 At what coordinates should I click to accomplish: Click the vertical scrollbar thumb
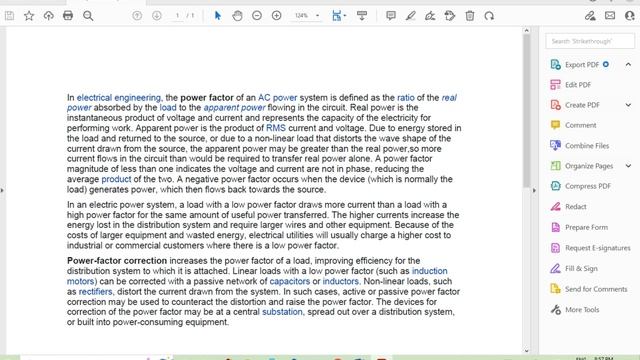(527, 111)
